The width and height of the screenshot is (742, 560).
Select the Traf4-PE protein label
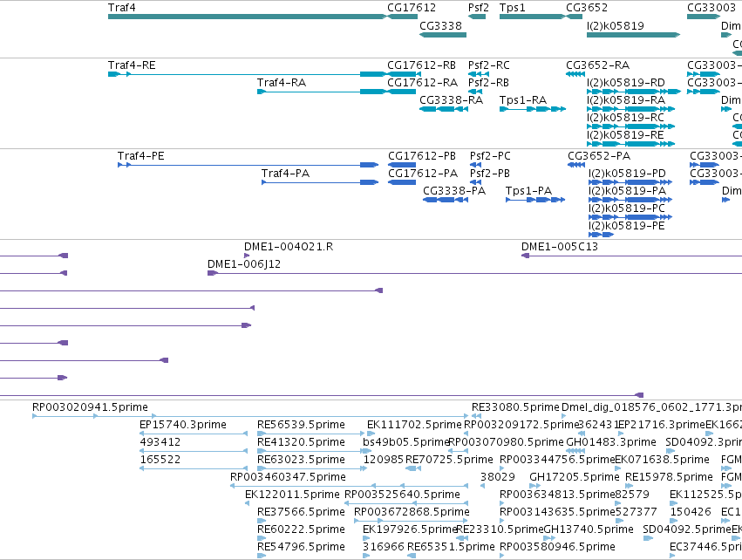140,156
